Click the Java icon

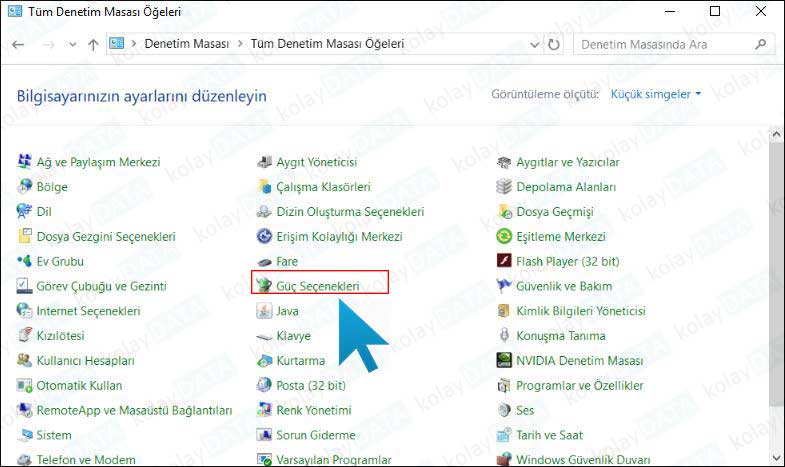tap(264, 311)
